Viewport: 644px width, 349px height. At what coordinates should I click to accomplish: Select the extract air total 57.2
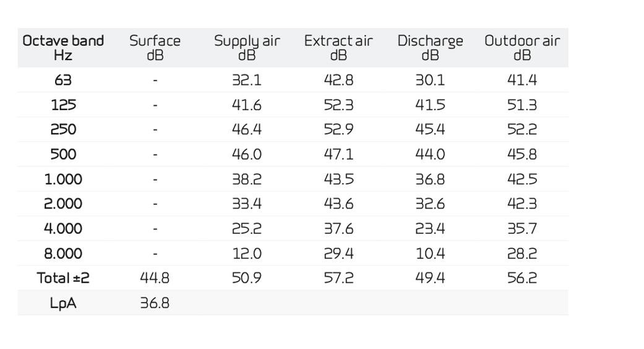(338, 278)
